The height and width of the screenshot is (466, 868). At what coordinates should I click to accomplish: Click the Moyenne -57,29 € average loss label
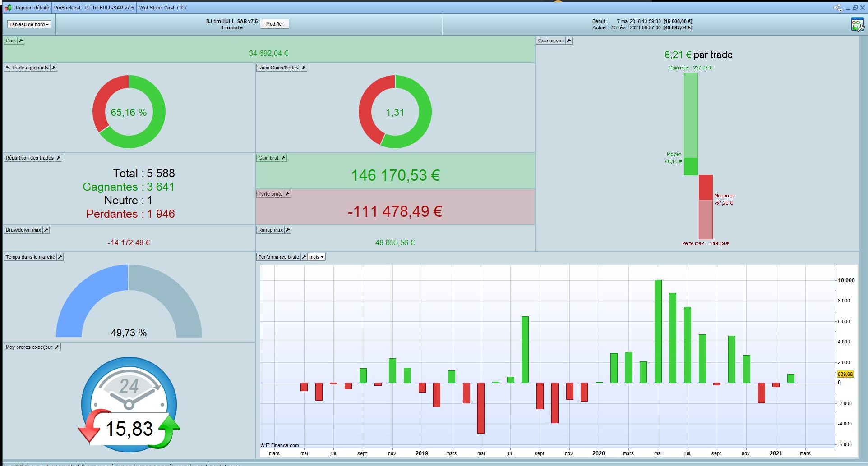click(724, 199)
